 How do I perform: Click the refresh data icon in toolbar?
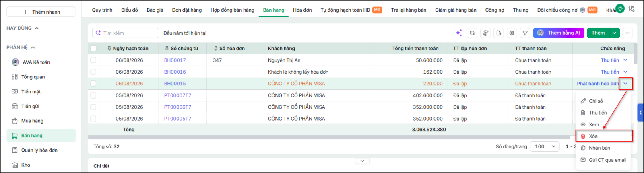click(472, 33)
